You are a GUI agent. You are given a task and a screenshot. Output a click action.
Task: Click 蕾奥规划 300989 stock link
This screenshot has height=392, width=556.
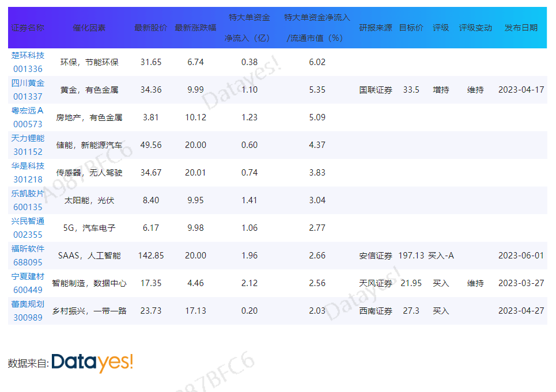[28, 311]
